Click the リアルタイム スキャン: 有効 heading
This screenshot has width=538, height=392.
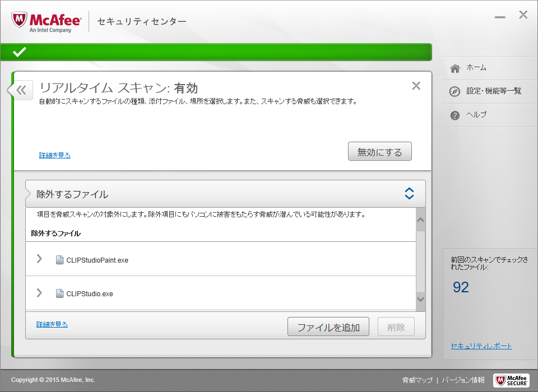pos(119,88)
